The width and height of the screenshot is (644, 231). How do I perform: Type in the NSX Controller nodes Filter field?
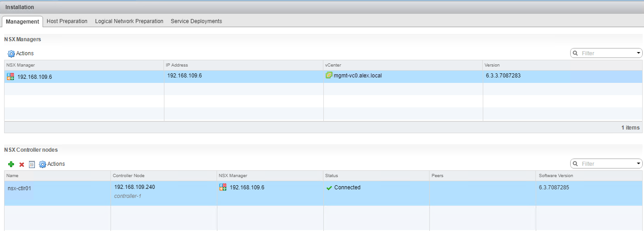607,164
